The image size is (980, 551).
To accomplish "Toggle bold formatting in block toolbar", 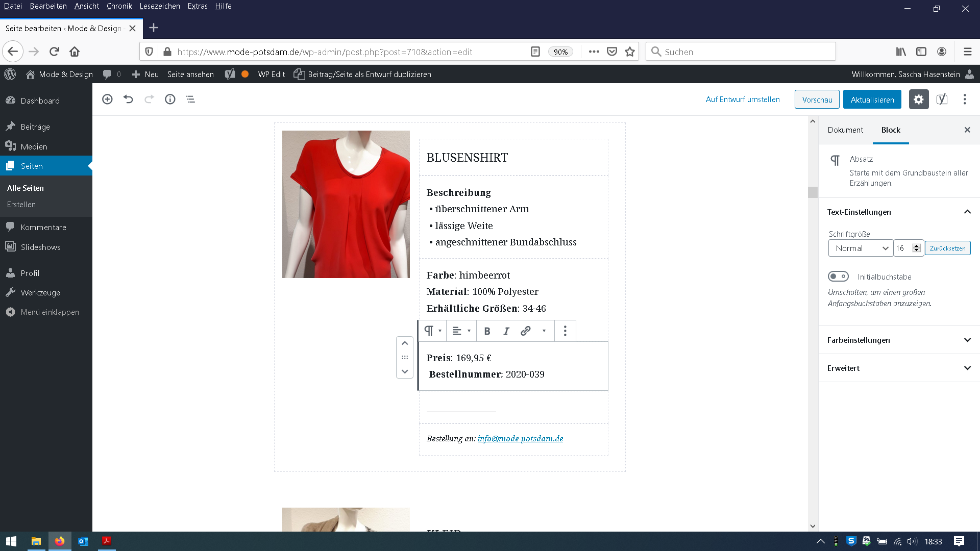I will click(x=487, y=331).
